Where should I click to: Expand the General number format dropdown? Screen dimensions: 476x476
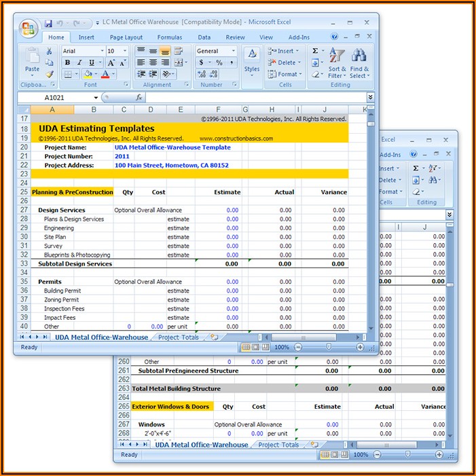(234, 51)
